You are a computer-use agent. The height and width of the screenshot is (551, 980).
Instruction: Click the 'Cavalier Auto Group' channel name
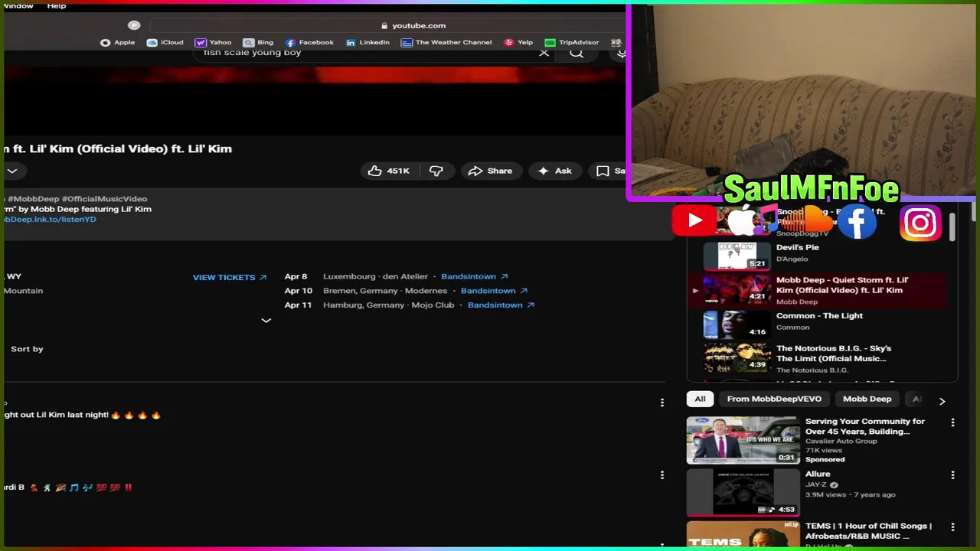[841, 441]
